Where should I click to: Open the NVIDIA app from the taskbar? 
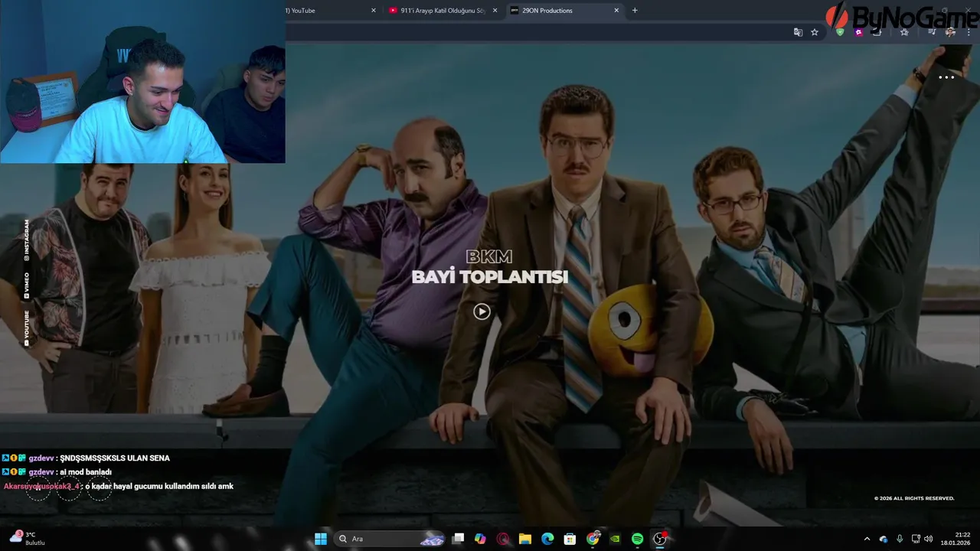(x=615, y=539)
